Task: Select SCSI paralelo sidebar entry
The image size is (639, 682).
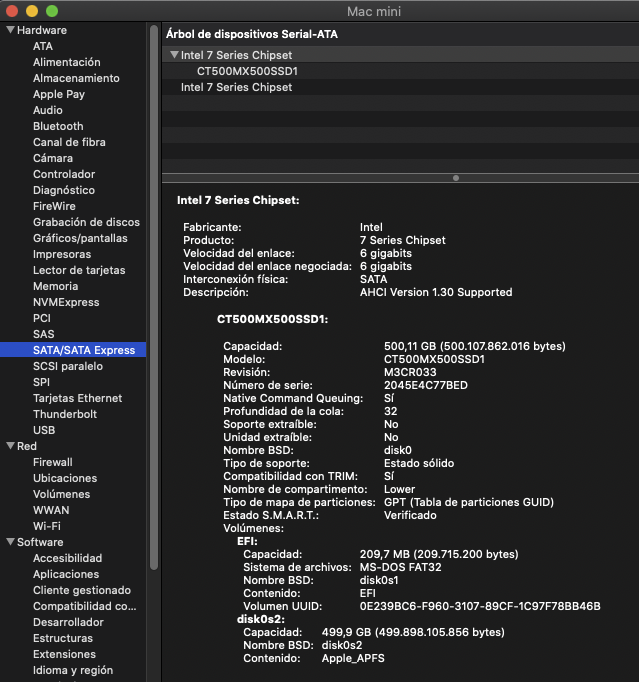Action: click(68, 366)
